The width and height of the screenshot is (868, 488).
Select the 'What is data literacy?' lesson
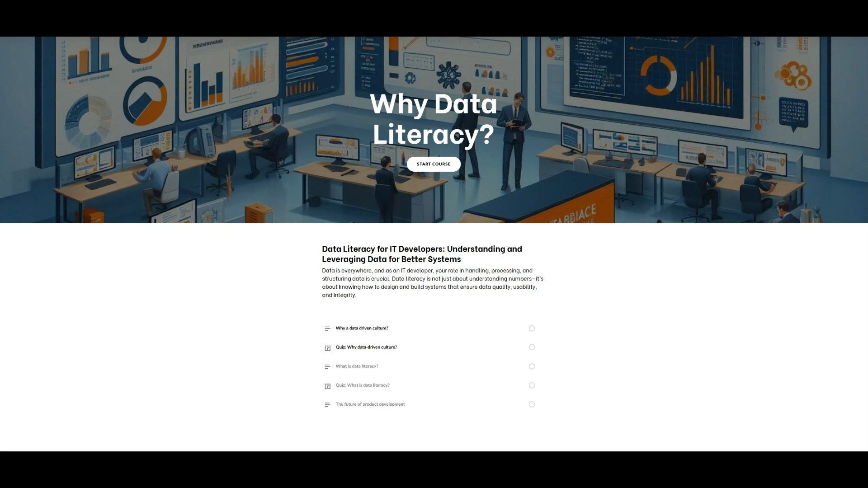pos(357,366)
